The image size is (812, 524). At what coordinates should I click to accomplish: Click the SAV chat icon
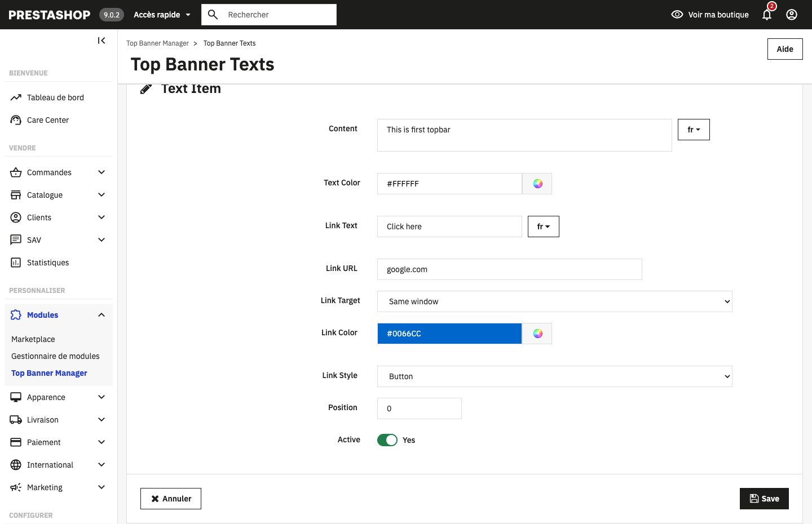16,240
